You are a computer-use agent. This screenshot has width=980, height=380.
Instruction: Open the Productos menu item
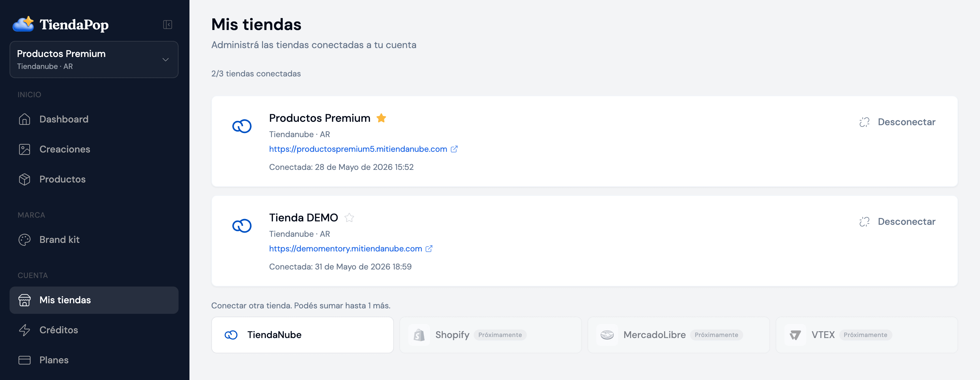click(x=94, y=179)
